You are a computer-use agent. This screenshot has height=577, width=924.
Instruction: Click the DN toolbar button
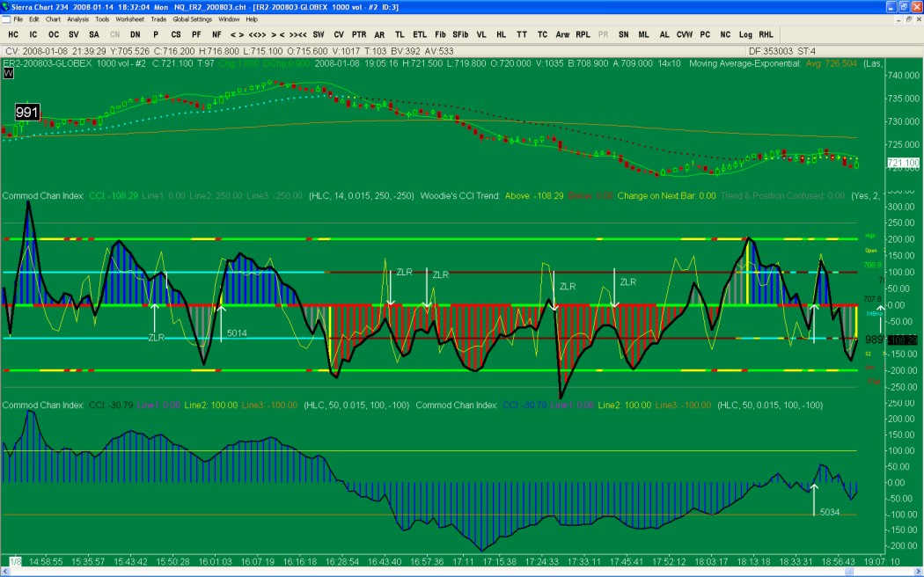[x=136, y=34]
